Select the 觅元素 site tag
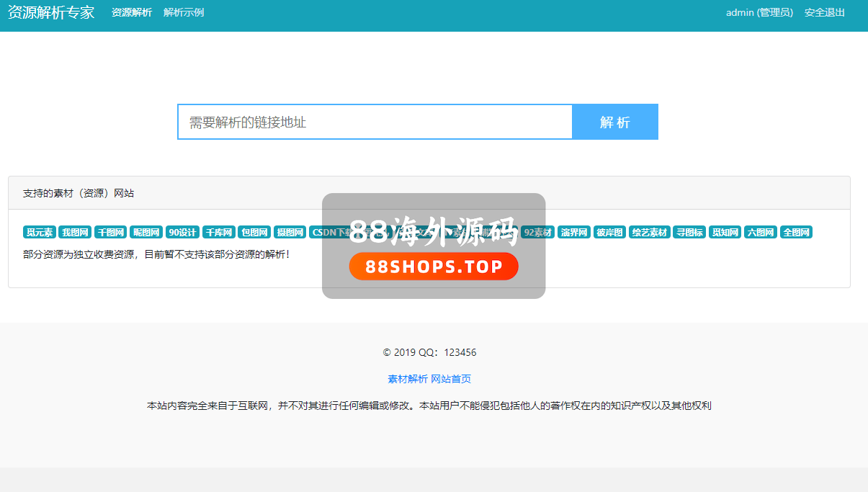Viewport: 868px width, 492px height. coord(39,232)
